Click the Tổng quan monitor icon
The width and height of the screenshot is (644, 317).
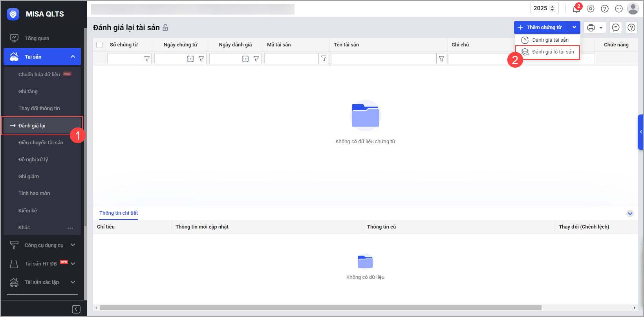click(14, 38)
